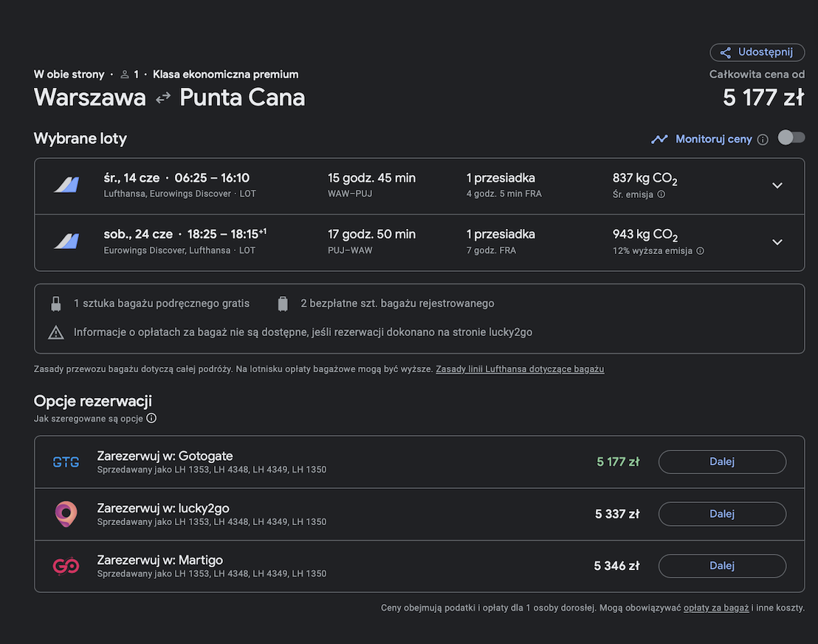Viewport: 818px width, 644px height.
Task: Click airline logo on the 24 cze flight
Action: tap(66, 241)
